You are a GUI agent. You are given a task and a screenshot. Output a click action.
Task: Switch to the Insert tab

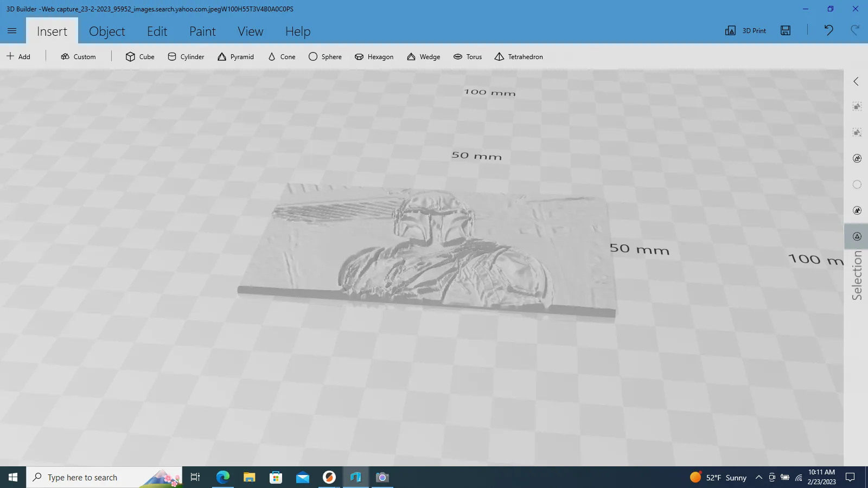coord(52,31)
